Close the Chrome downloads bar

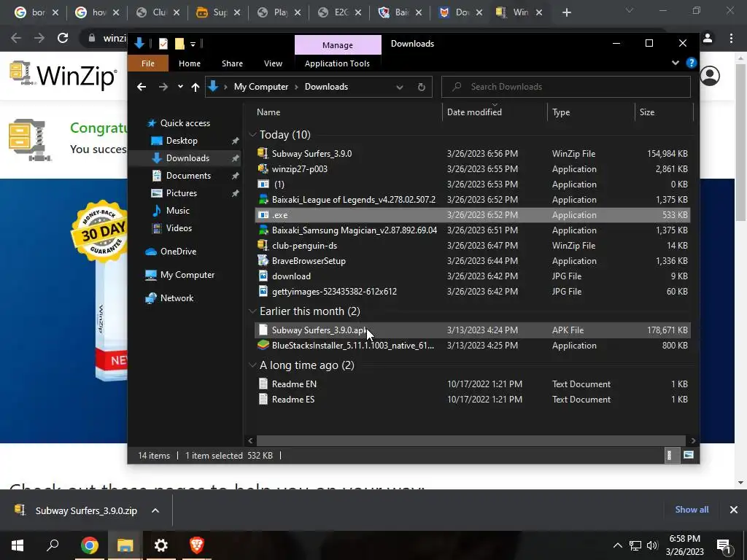pos(734,510)
